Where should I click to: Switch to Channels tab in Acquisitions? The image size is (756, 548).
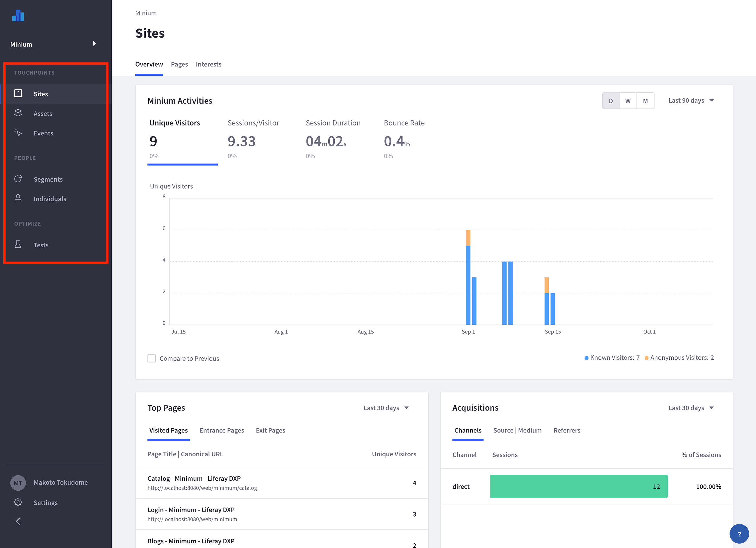[468, 430]
